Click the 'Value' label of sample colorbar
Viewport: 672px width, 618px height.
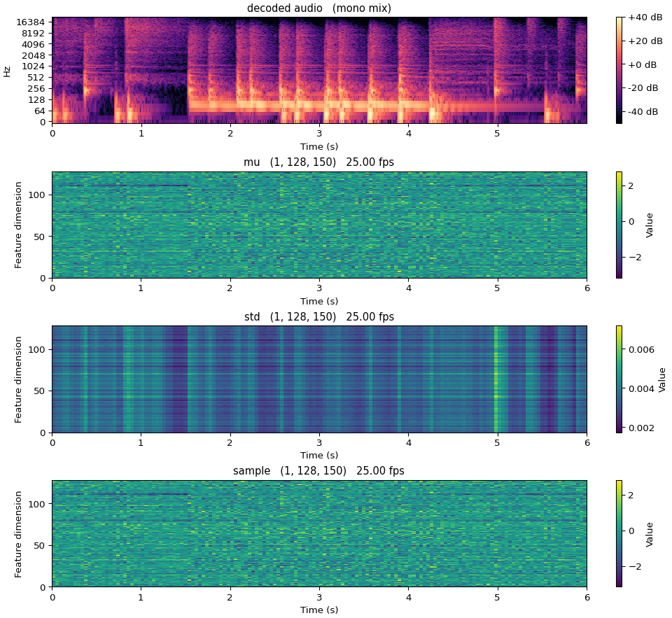tap(650, 534)
